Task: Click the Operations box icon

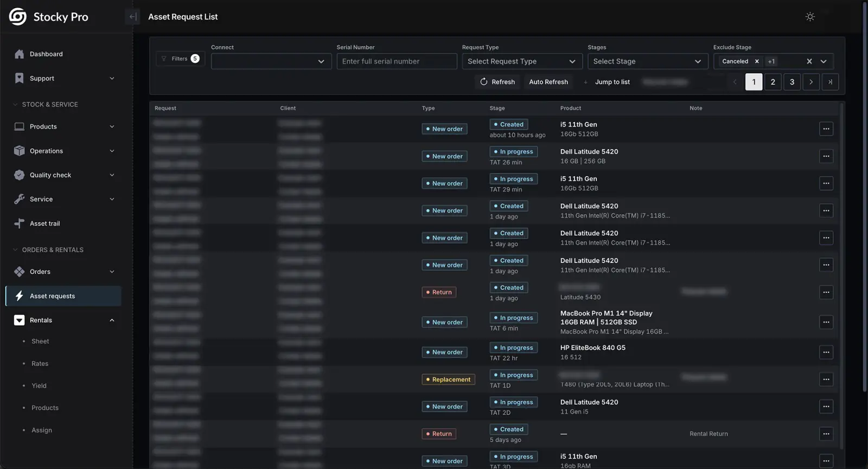Action: coord(20,151)
